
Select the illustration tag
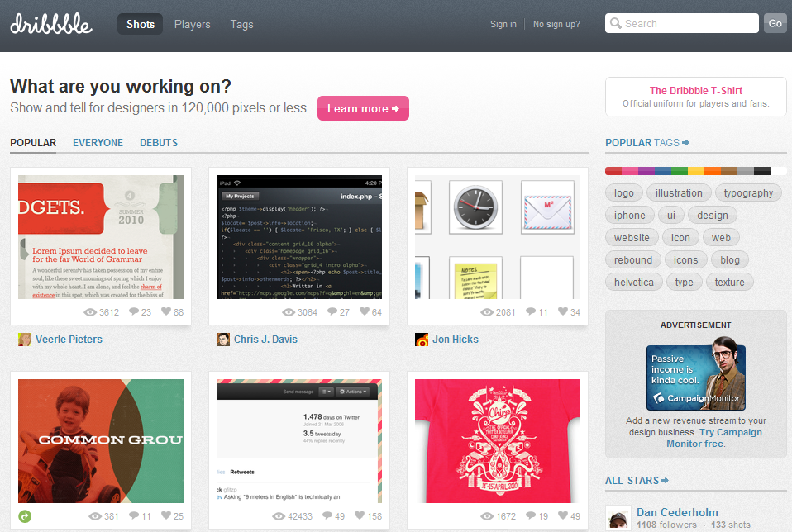point(679,192)
